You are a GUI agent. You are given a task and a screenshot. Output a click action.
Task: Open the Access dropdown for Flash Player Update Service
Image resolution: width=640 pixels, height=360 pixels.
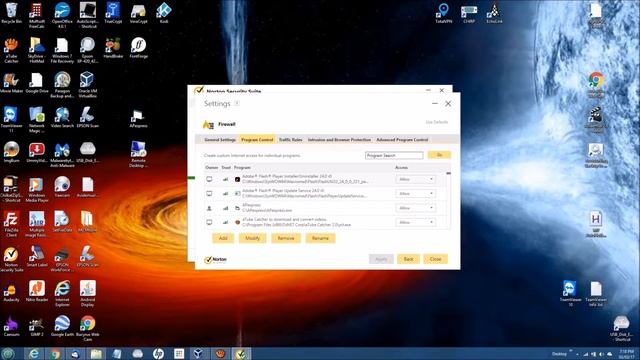(415, 193)
